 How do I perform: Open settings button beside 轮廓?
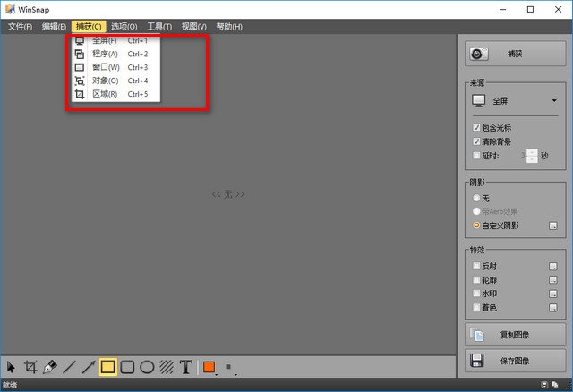click(x=553, y=280)
